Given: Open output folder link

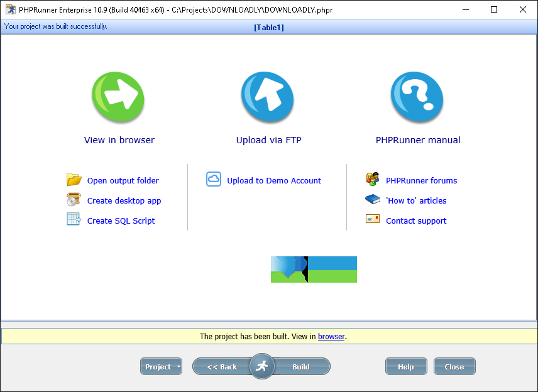Looking at the screenshot, I should (x=123, y=180).
